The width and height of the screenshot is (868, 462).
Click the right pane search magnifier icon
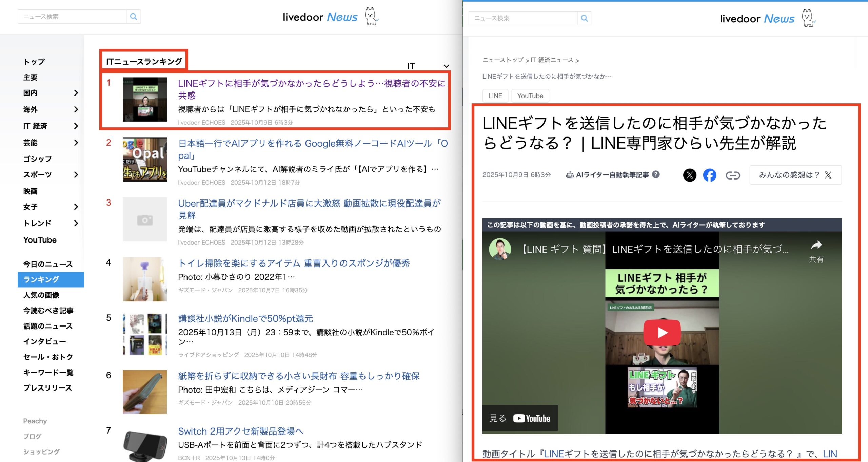(584, 18)
